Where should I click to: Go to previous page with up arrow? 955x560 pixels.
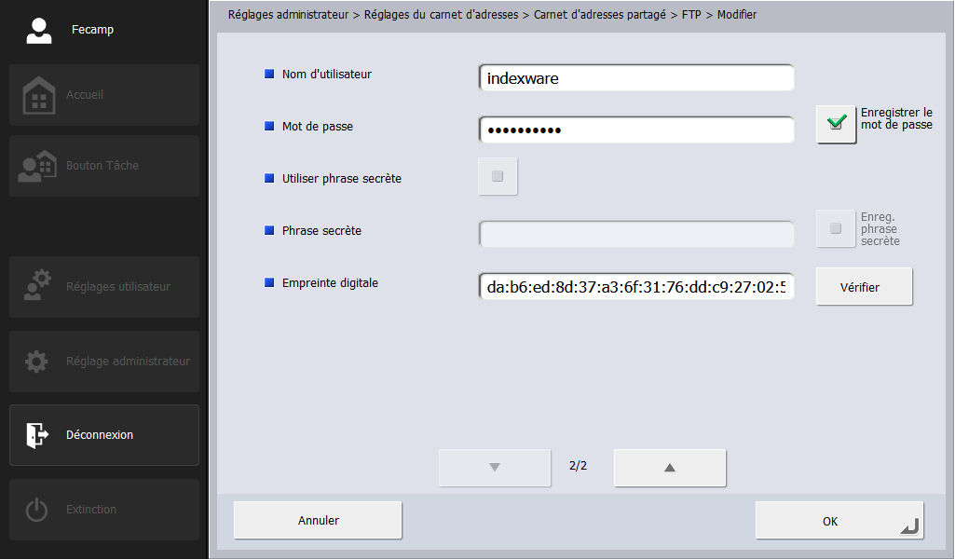tap(669, 468)
